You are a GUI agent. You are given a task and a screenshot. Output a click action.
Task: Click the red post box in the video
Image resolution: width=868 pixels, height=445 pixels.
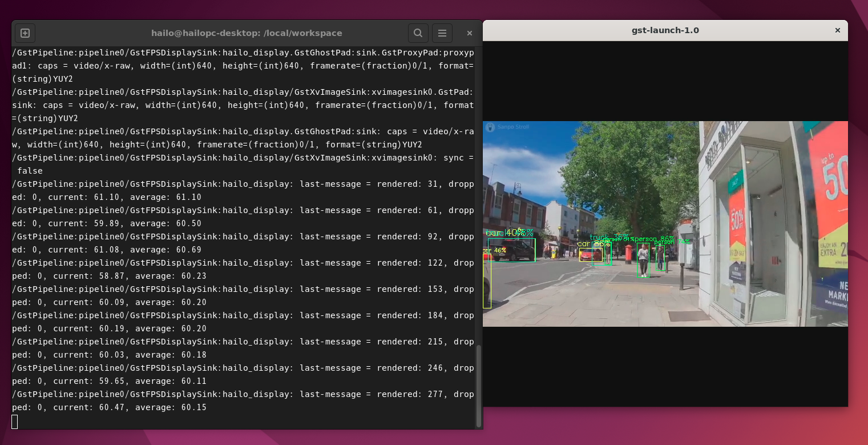tap(629, 252)
